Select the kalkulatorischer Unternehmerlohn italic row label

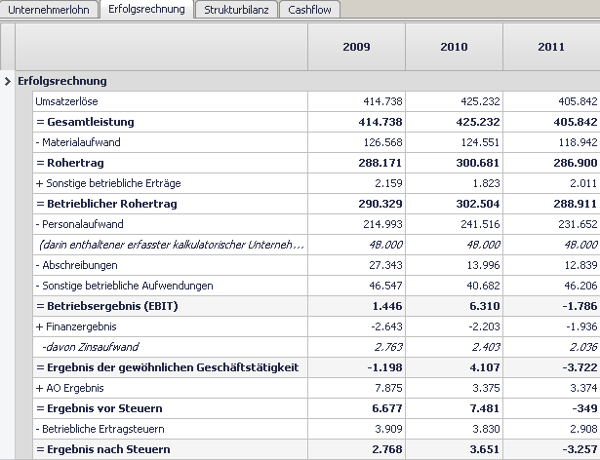[171, 245]
